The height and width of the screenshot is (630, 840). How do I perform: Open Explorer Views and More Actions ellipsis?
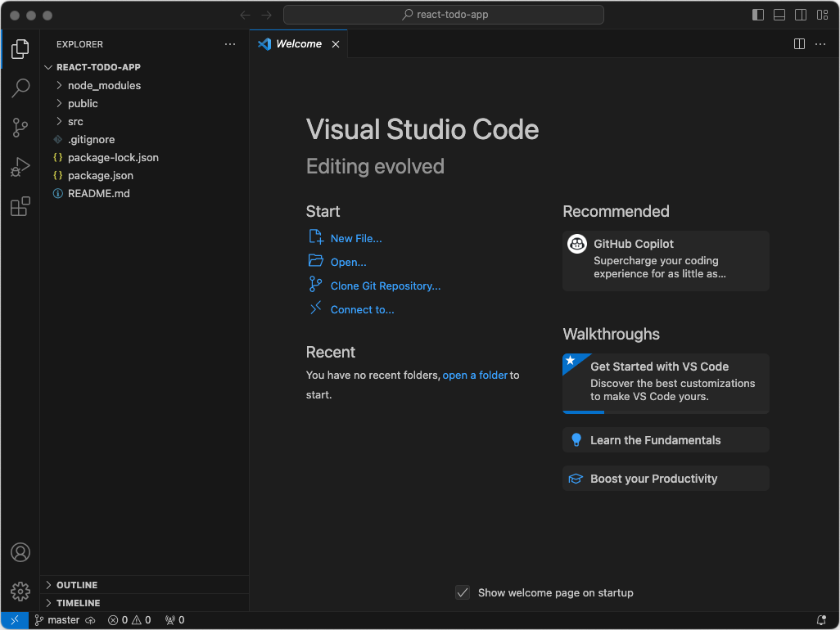click(230, 44)
